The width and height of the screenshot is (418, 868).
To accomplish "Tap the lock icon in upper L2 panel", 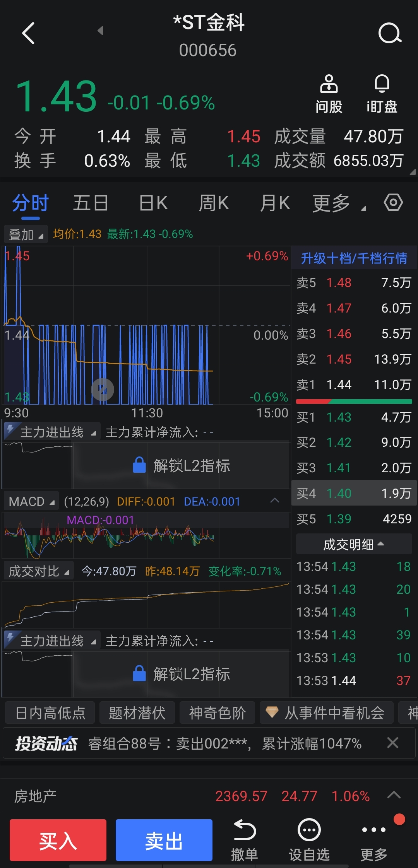I will coord(139,465).
